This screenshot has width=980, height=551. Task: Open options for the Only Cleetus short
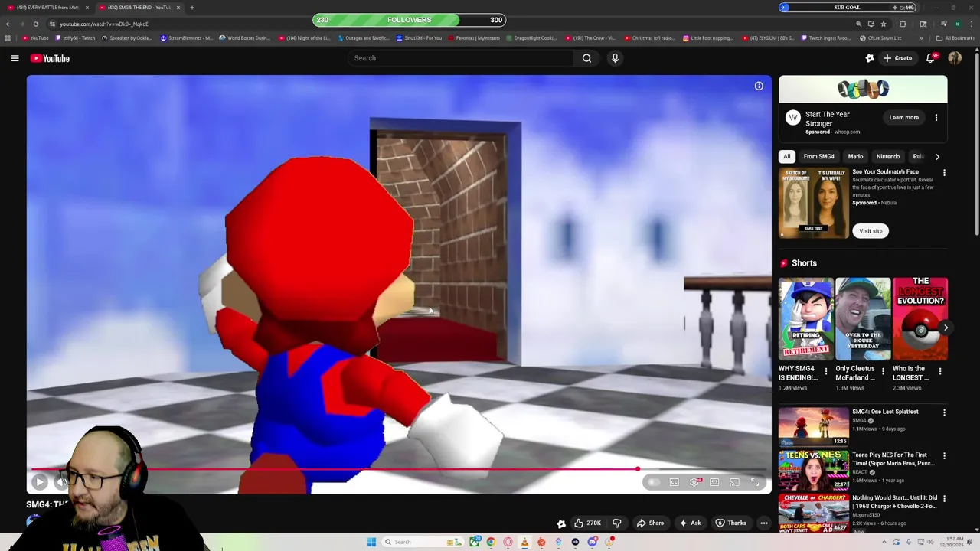pos(883,371)
